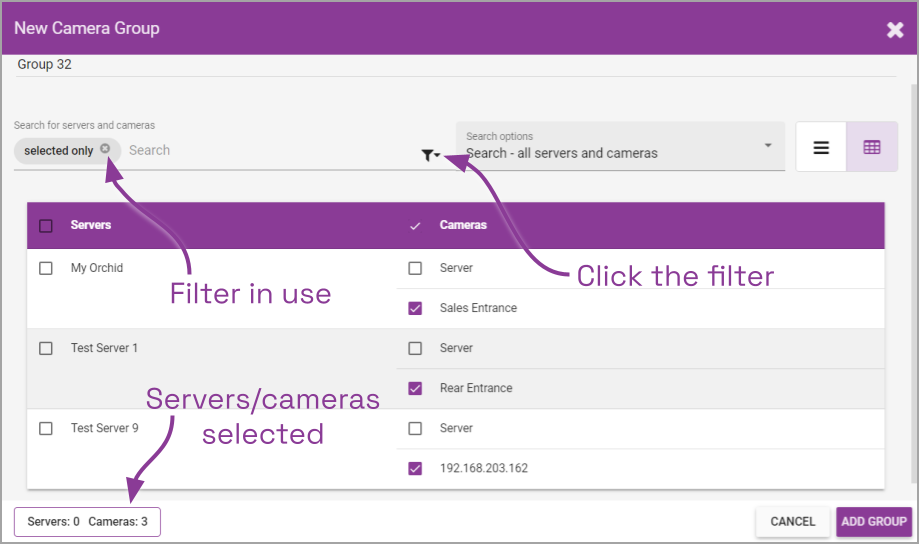Open the filter funnel menu
919x544 pixels.
coord(431,155)
